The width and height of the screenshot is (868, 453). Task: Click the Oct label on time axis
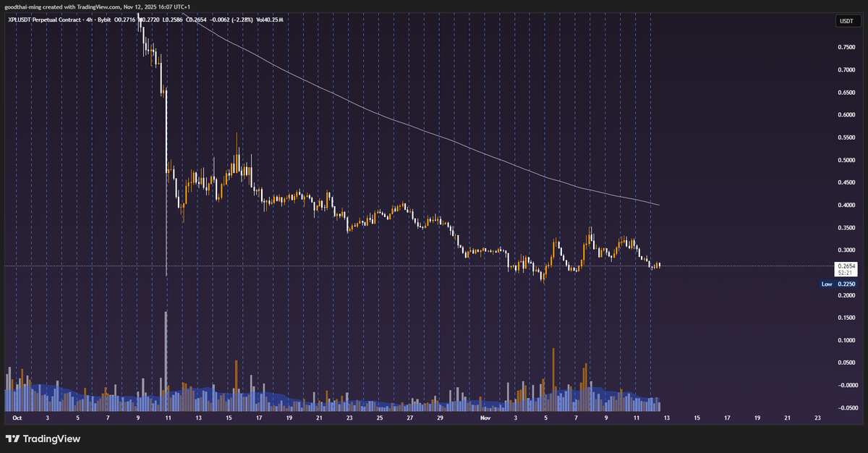click(17, 418)
